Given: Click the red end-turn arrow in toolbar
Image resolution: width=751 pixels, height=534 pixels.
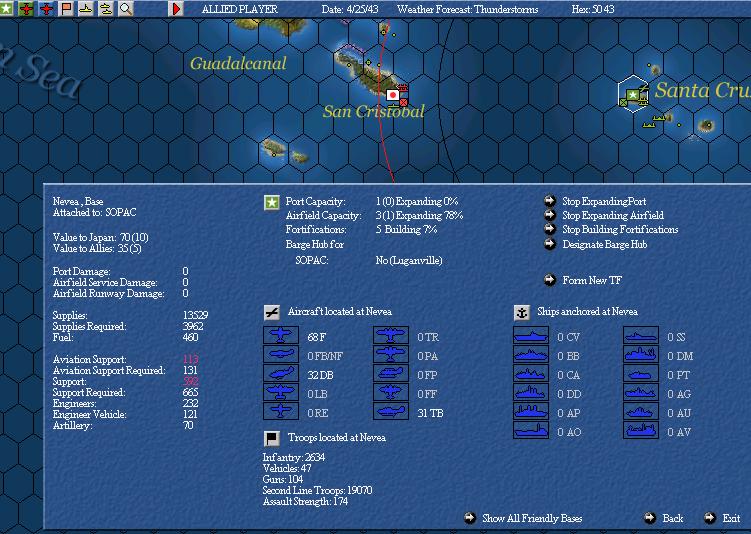Looking at the screenshot, I should pyautogui.click(x=176, y=8).
